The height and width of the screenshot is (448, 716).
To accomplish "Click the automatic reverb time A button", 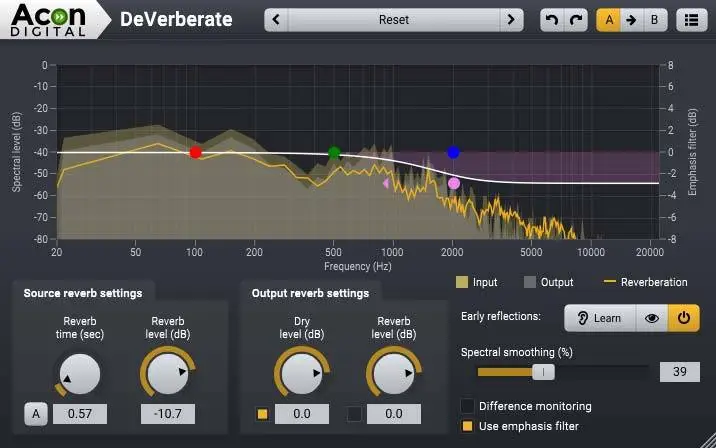I will click(36, 414).
